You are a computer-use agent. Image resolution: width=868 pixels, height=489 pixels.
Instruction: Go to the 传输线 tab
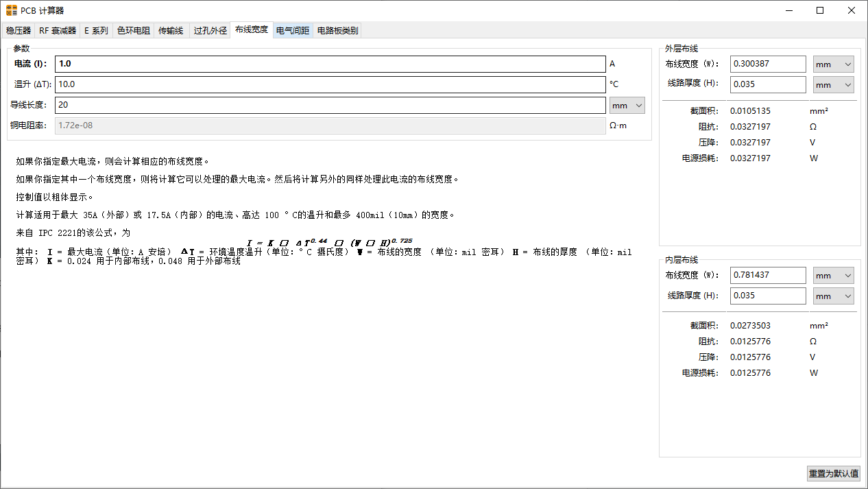click(x=171, y=31)
